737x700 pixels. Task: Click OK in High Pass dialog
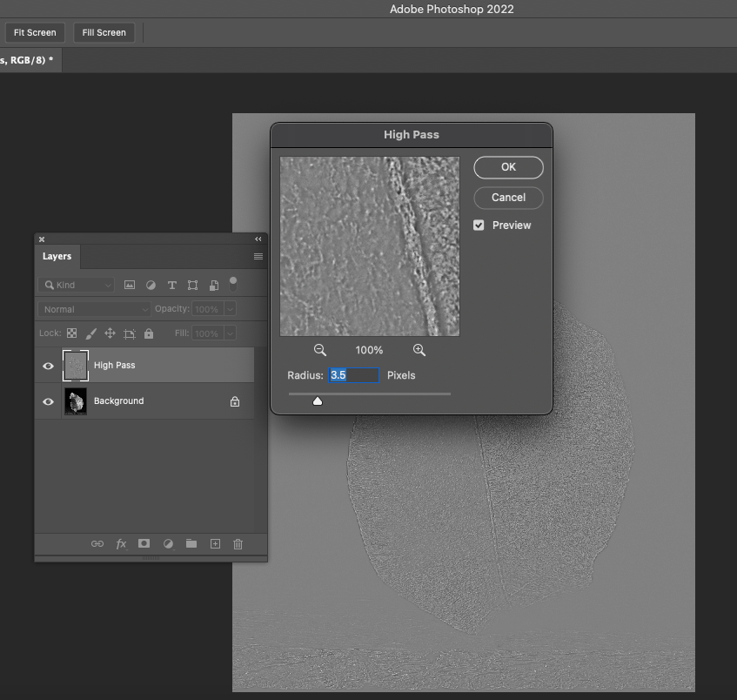(508, 167)
